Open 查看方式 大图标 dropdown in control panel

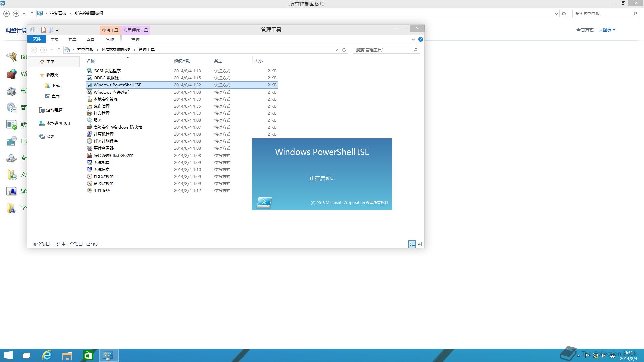tap(607, 30)
